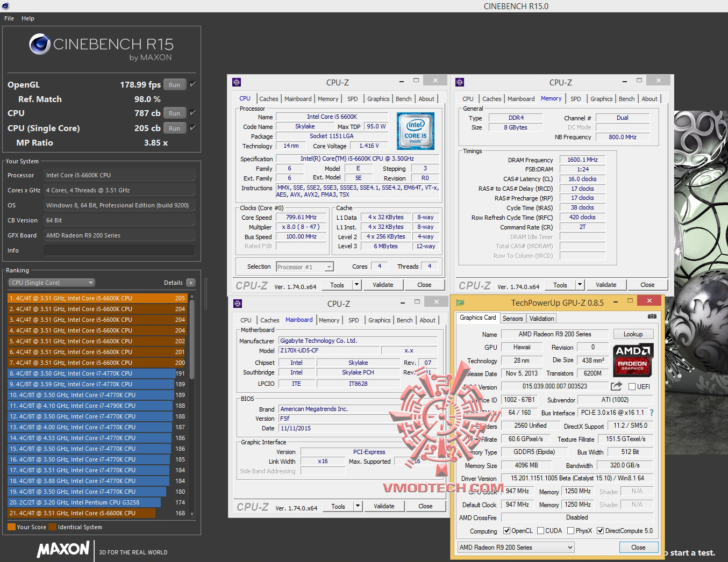Image resolution: width=728 pixels, height=562 pixels.
Task: Select ranking row 11 i7-4790K CPU
Action: click(x=97, y=406)
